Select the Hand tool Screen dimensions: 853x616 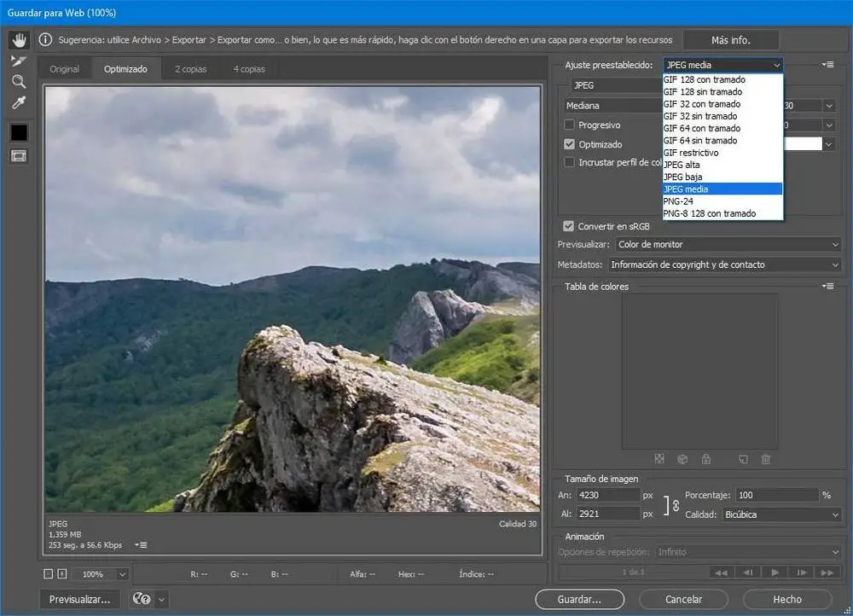coord(19,40)
